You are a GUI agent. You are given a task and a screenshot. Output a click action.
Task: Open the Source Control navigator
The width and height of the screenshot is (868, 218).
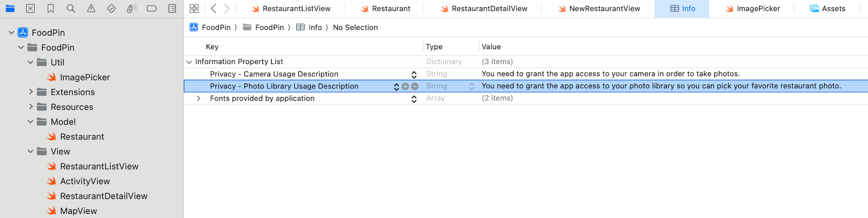[x=30, y=9]
